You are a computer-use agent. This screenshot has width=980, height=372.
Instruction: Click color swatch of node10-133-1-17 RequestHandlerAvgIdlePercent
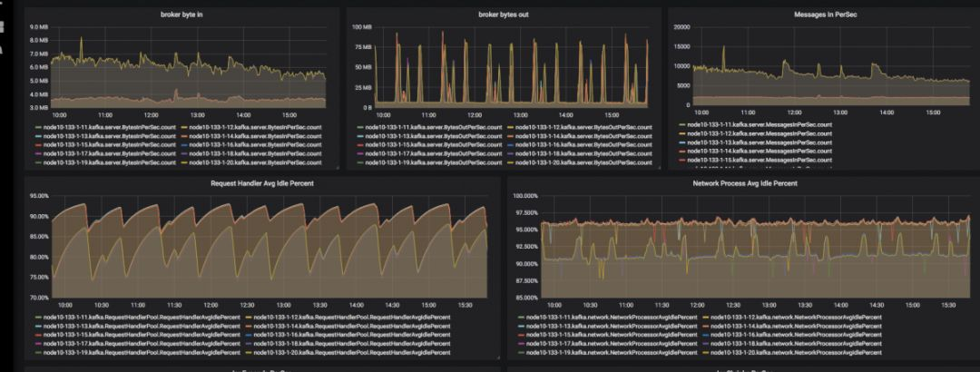point(39,343)
